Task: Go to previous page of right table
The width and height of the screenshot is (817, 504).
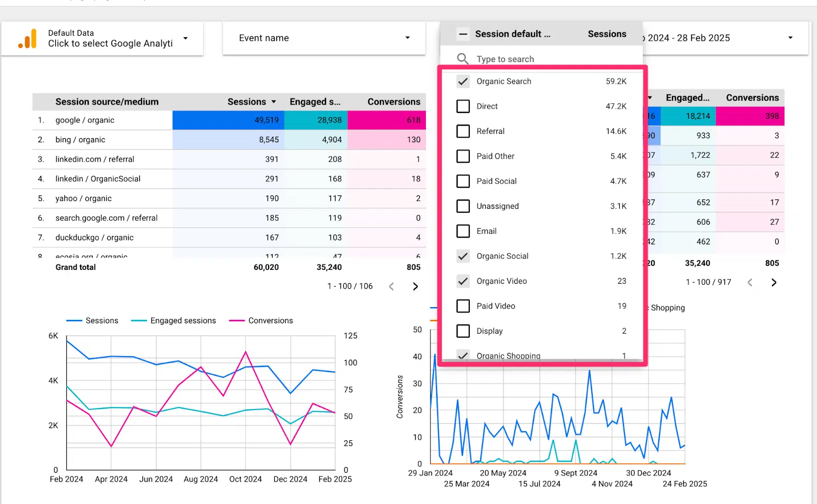Action: 750,283
